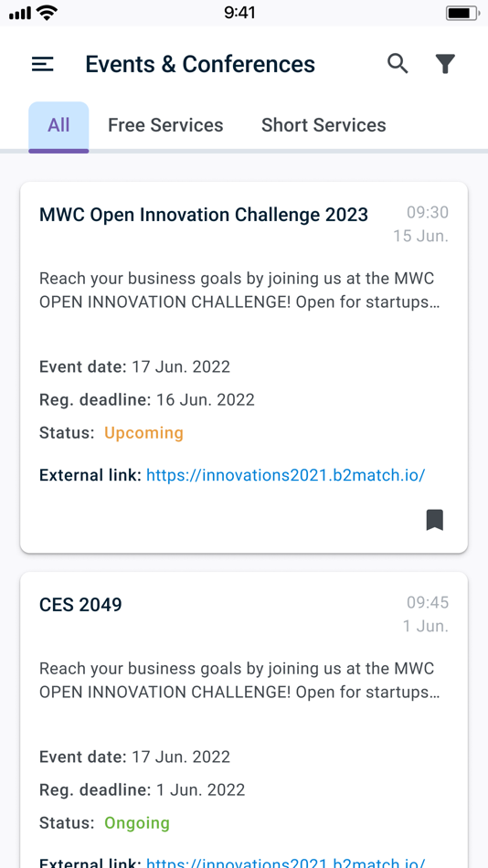Tap the cellular signal bars icon
The image size is (488, 868).
[x=20, y=14]
